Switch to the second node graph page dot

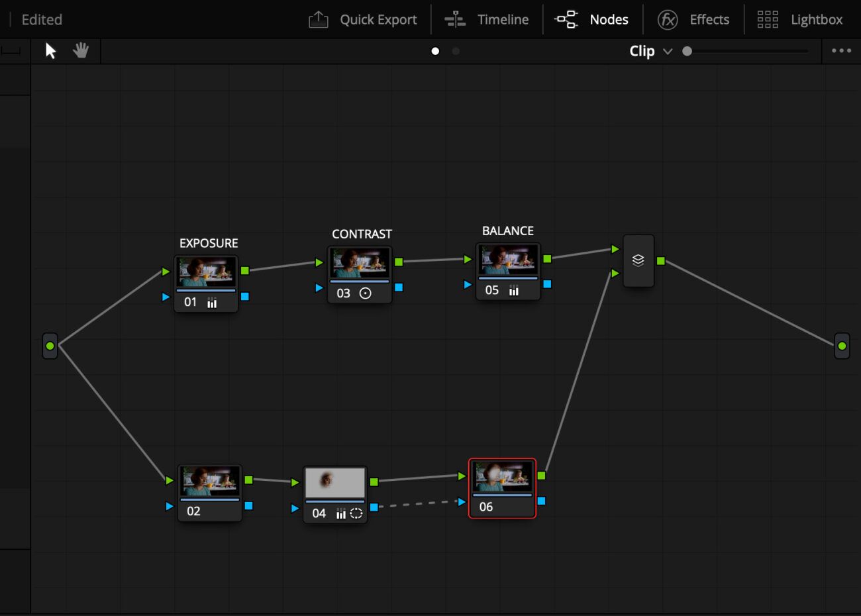[456, 50]
